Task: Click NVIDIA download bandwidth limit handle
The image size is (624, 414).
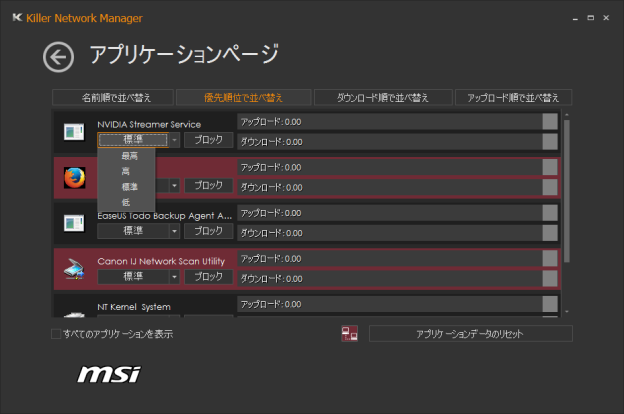Action: (550, 142)
